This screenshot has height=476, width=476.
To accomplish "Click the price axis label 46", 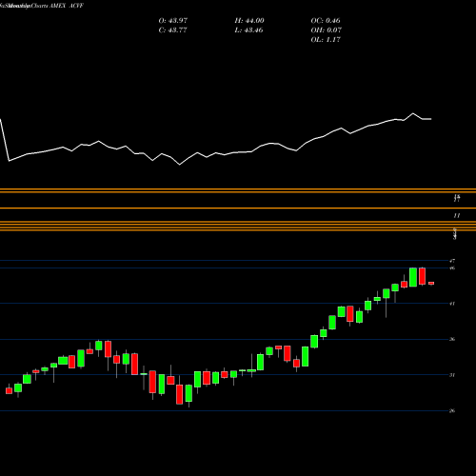I will [x=452, y=268].
